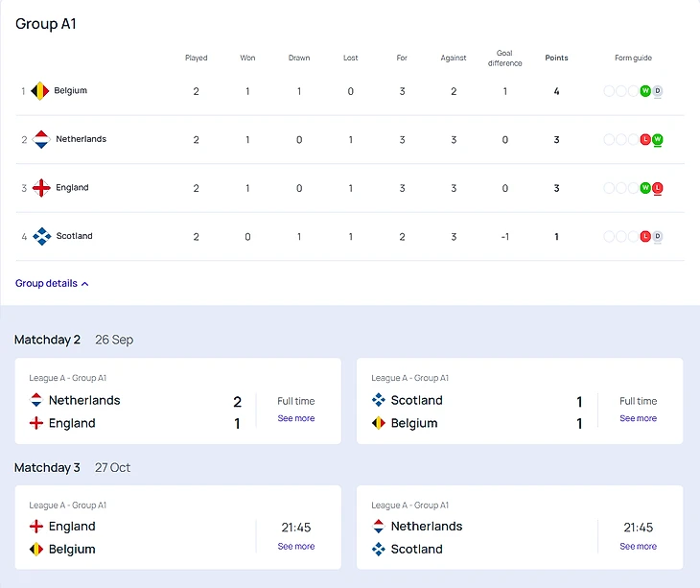The width and height of the screenshot is (700, 588).
Task: Click England flag icon in standings table
Action: click(41, 188)
